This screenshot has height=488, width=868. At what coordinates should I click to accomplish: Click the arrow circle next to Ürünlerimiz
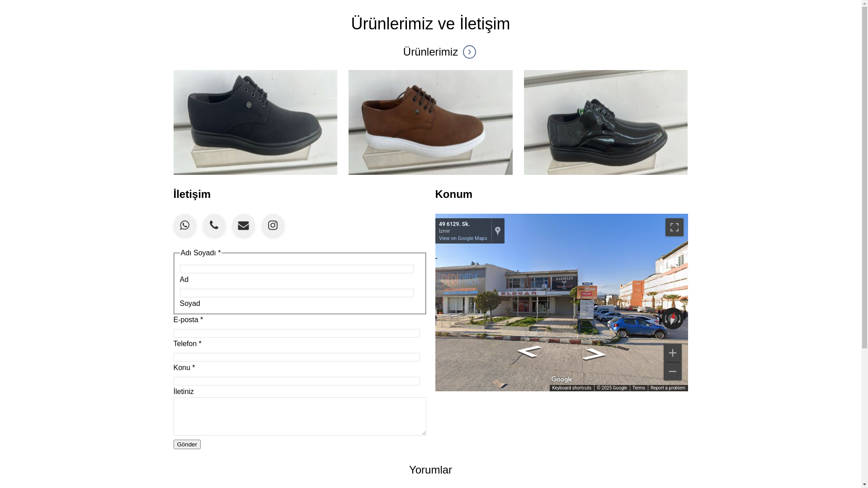click(469, 52)
